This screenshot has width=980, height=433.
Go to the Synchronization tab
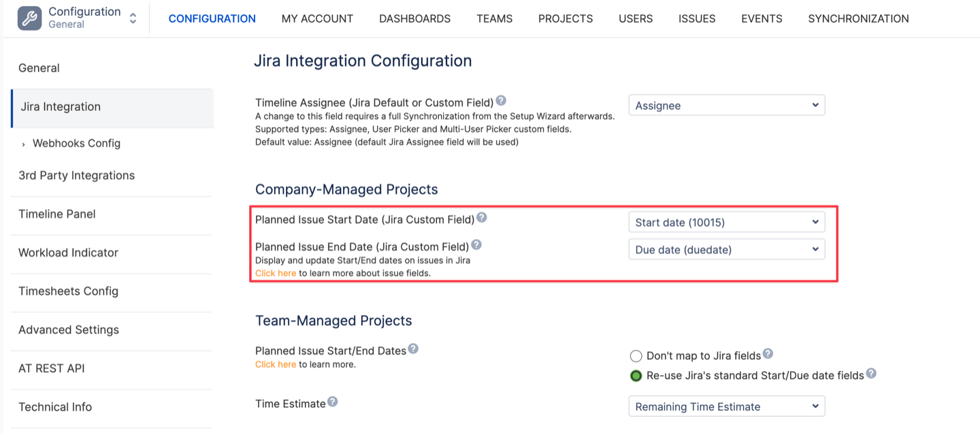point(858,18)
